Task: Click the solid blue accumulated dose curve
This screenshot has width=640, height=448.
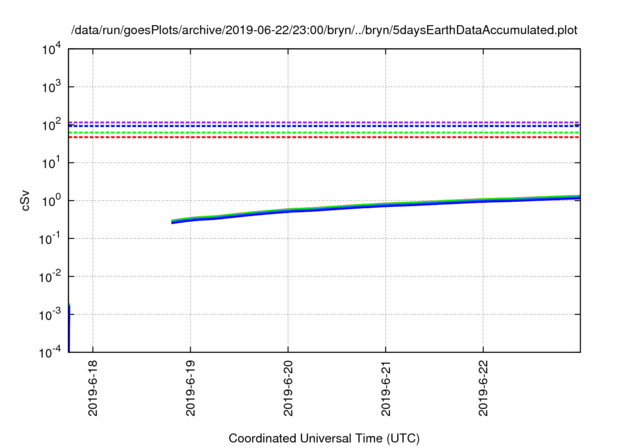Action: click(x=376, y=206)
